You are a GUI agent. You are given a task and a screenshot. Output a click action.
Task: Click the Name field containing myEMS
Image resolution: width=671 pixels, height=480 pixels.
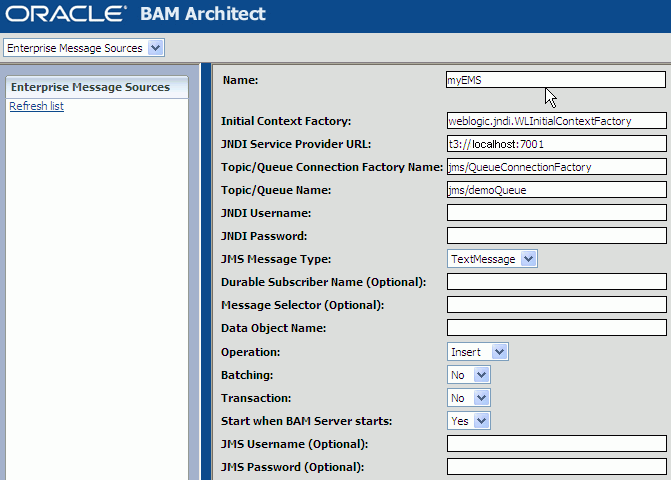click(555, 80)
